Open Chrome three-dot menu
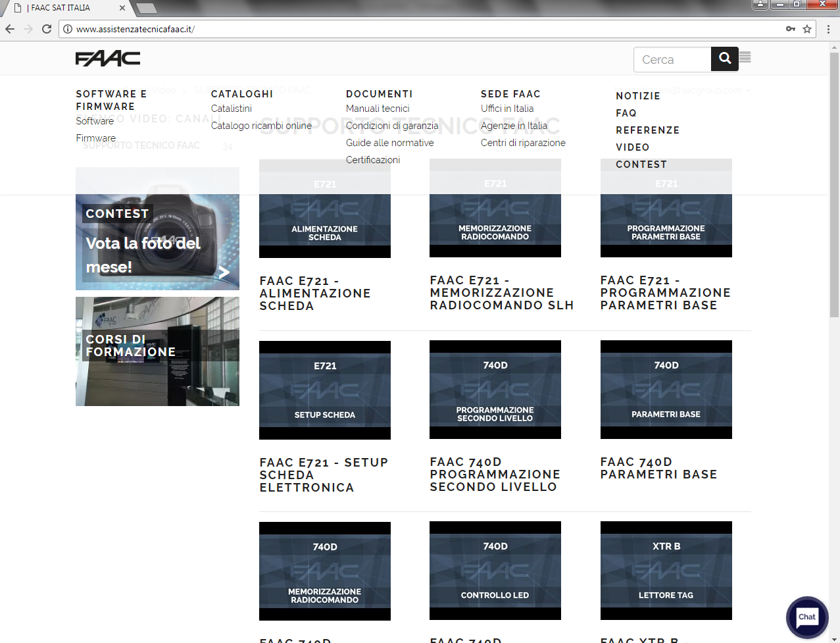 coord(828,29)
